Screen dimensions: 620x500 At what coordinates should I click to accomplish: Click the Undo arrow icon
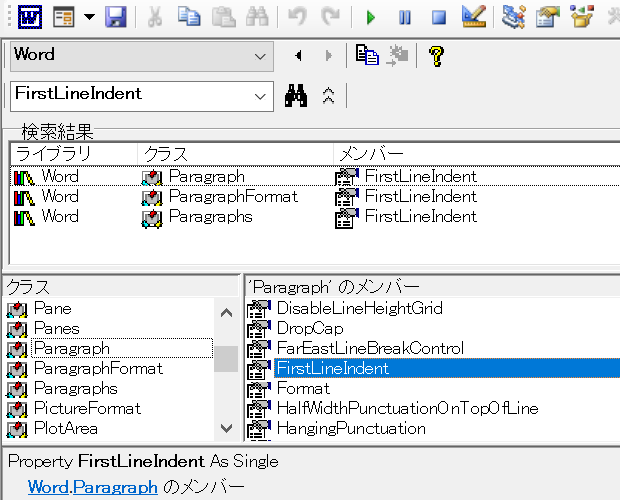point(297,17)
